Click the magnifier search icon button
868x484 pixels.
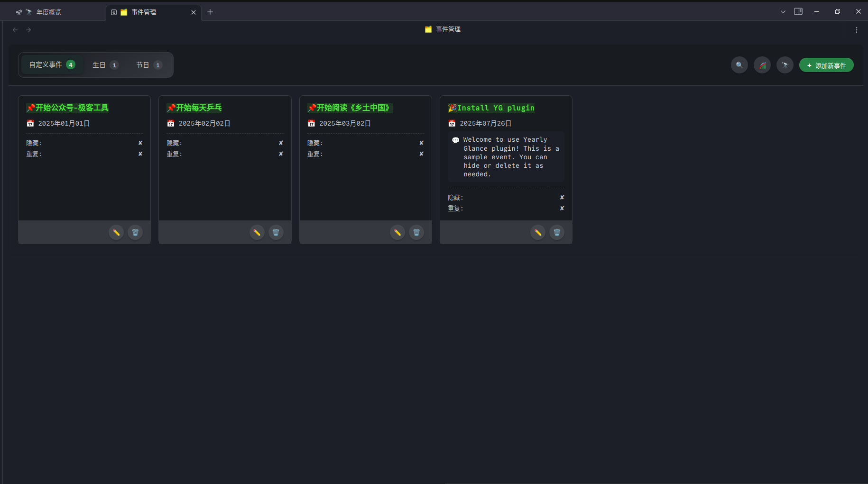[x=739, y=65]
